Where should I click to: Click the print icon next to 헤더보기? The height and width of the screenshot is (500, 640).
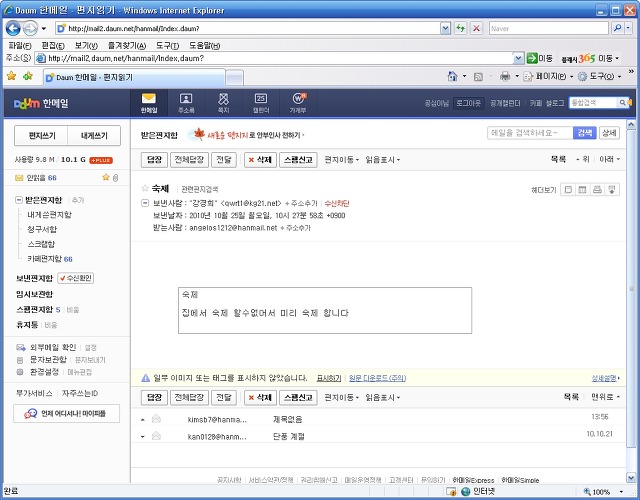coord(597,189)
